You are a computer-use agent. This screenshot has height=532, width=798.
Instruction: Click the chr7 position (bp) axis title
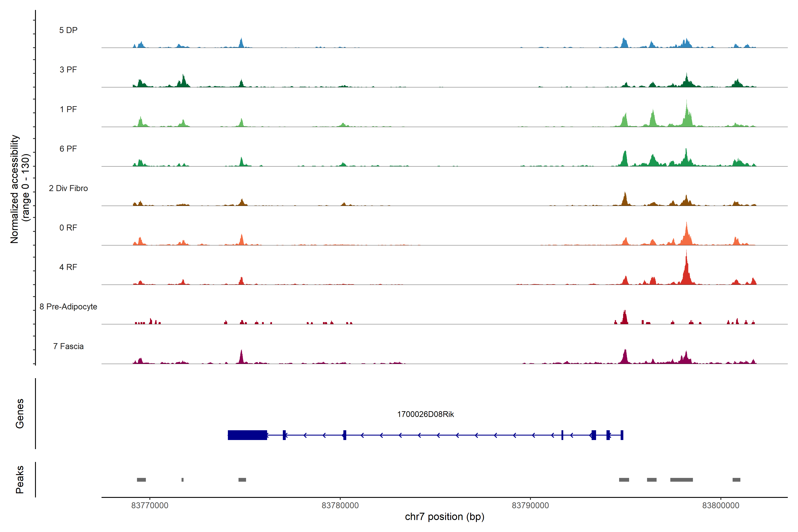444,517
